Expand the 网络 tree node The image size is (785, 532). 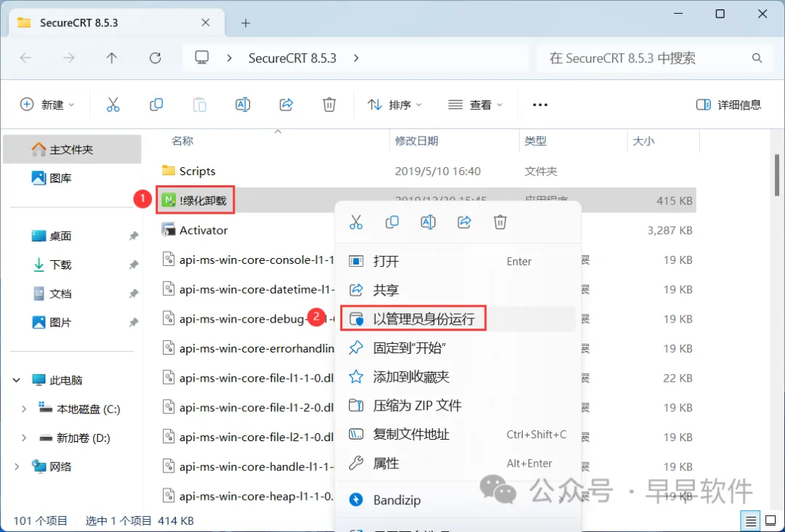click(17, 467)
